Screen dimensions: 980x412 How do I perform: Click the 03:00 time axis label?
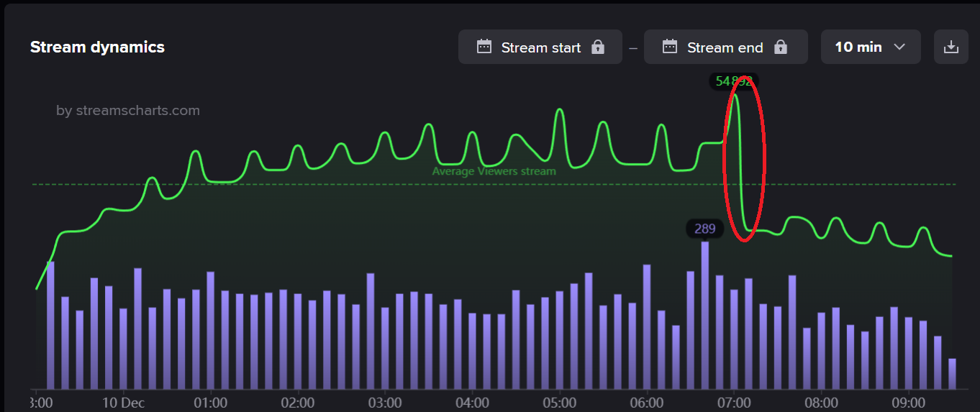(385, 402)
